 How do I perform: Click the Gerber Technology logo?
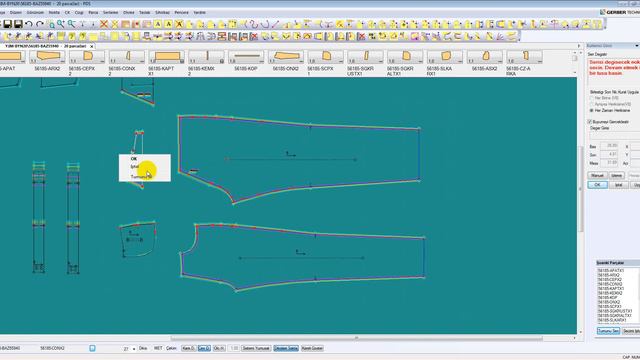click(620, 12)
